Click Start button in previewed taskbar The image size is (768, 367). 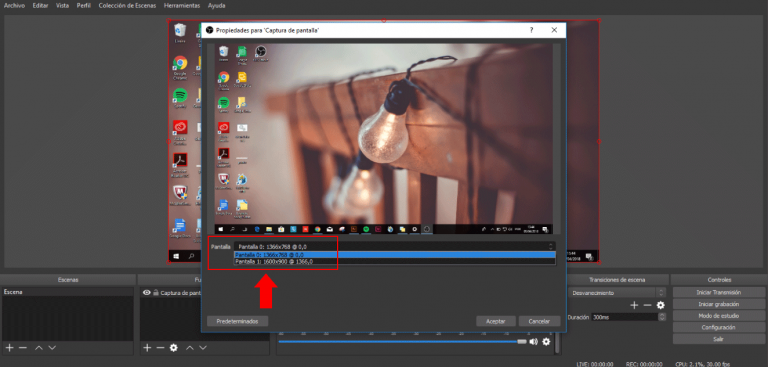click(220, 229)
